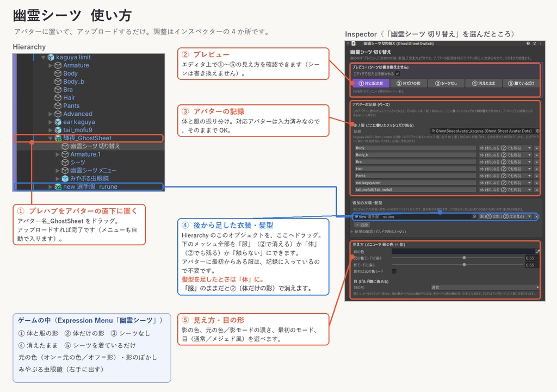
Task: Click the 影の色 color swatch
Action: tap(463, 251)
